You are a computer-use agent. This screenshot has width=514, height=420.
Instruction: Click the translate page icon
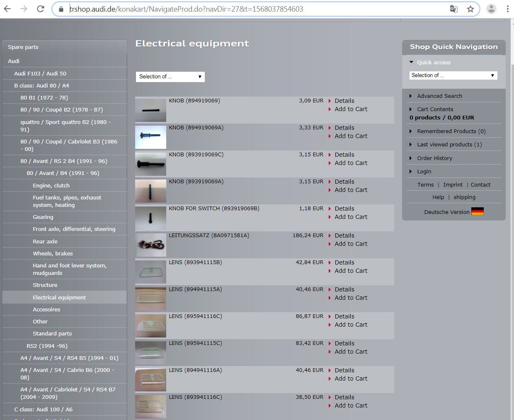(x=454, y=9)
